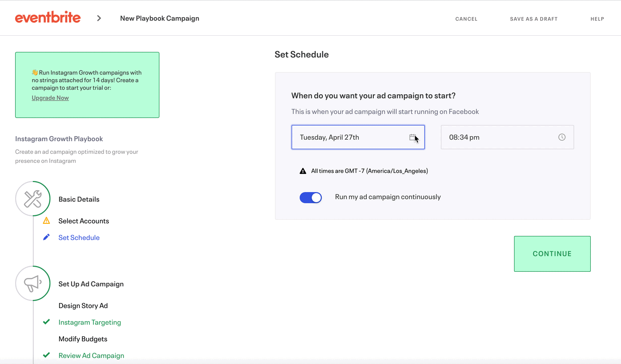The image size is (621, 364).
Task: Click the Eventbrite logo
Action: [48, 18]
